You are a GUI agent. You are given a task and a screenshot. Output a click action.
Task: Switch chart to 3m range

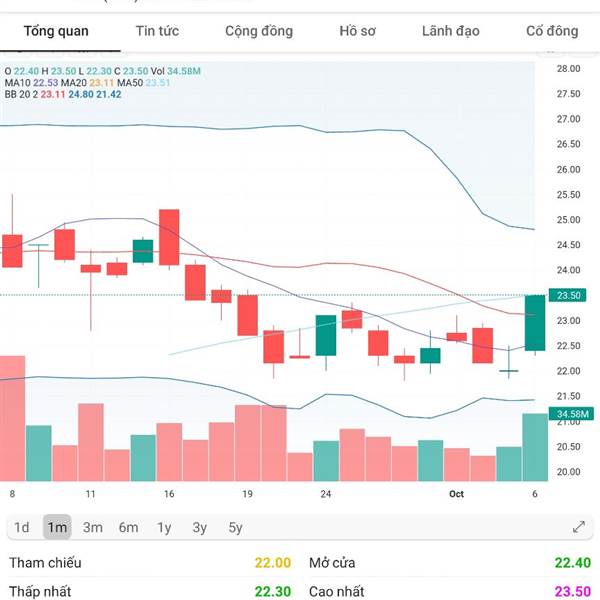point(93,527)
